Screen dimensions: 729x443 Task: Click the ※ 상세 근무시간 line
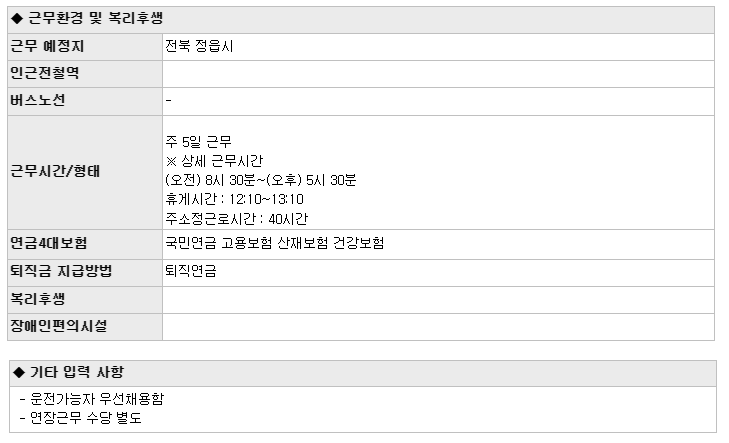[x=214, y=161]
